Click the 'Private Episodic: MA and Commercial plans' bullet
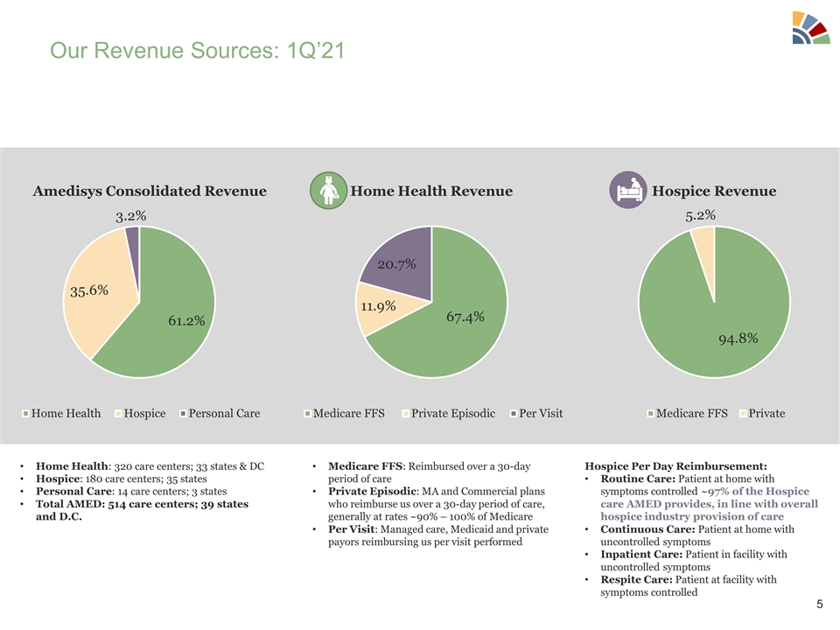840x630 pixels. point(437,504)
